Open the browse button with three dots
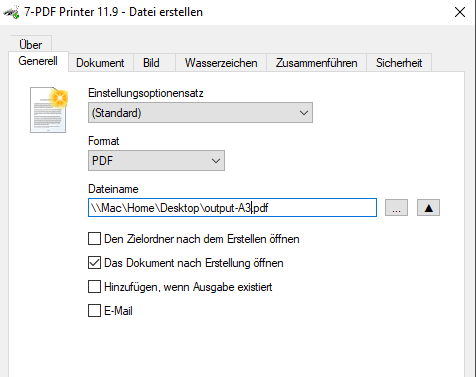Screen dimensions: 476x377 [396, 208]
